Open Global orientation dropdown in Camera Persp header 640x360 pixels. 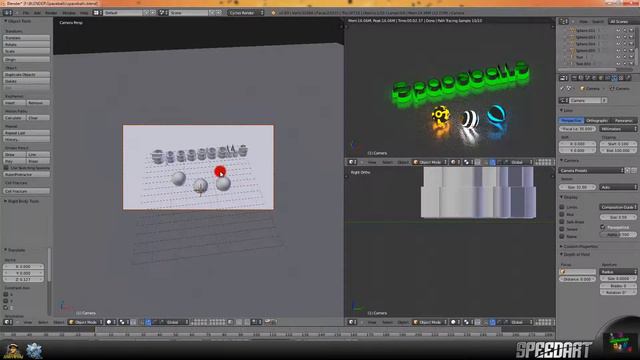[x=175, y=322]
